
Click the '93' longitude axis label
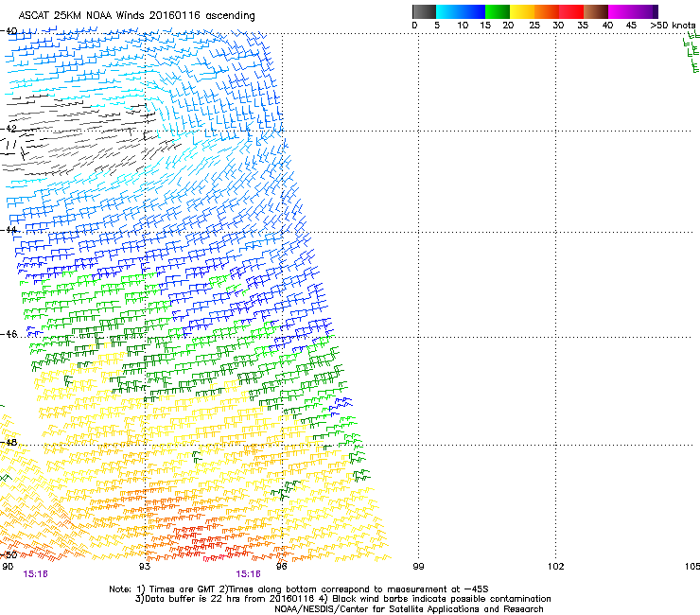145,567
